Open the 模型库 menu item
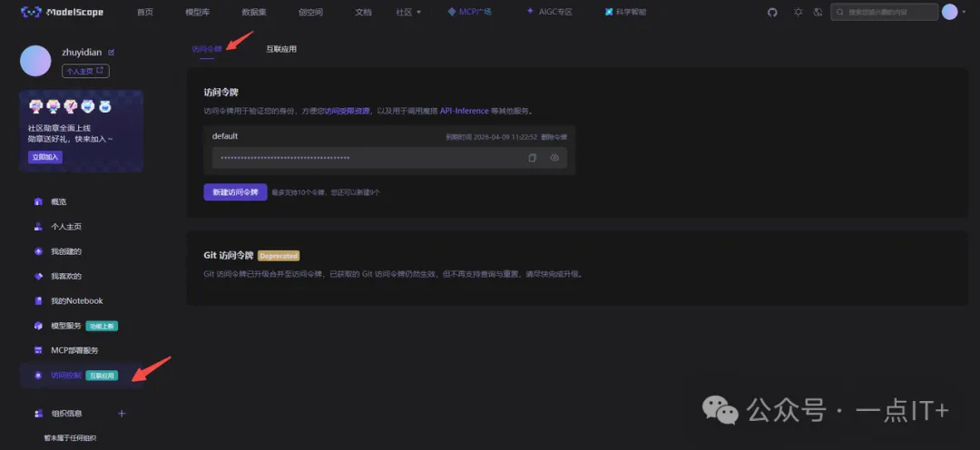The image size is (980, 450). click(x=198, y=12)
